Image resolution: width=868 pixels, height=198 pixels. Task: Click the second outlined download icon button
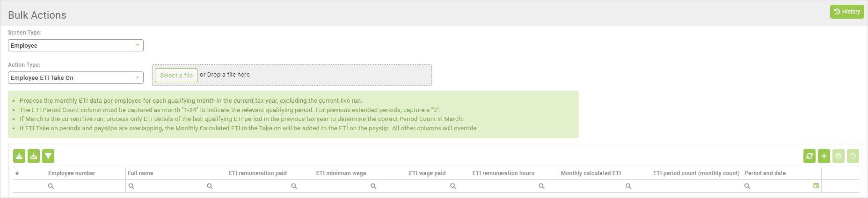[34, 156]
